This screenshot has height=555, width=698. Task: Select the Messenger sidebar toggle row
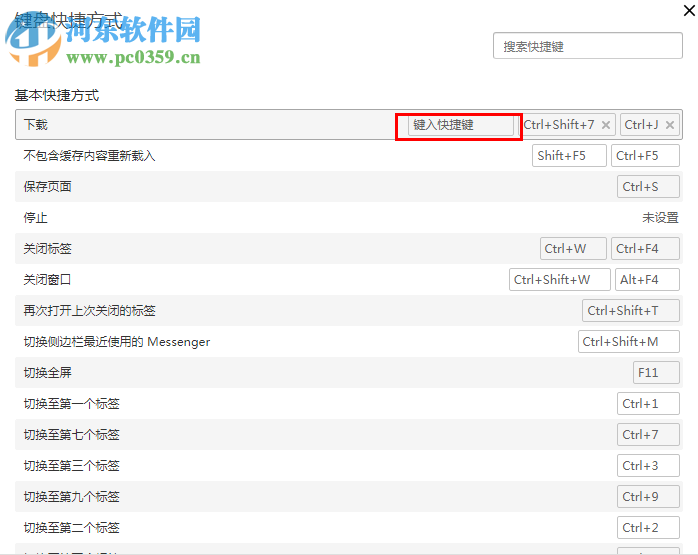pyautogui.click(x=349, y=341)
